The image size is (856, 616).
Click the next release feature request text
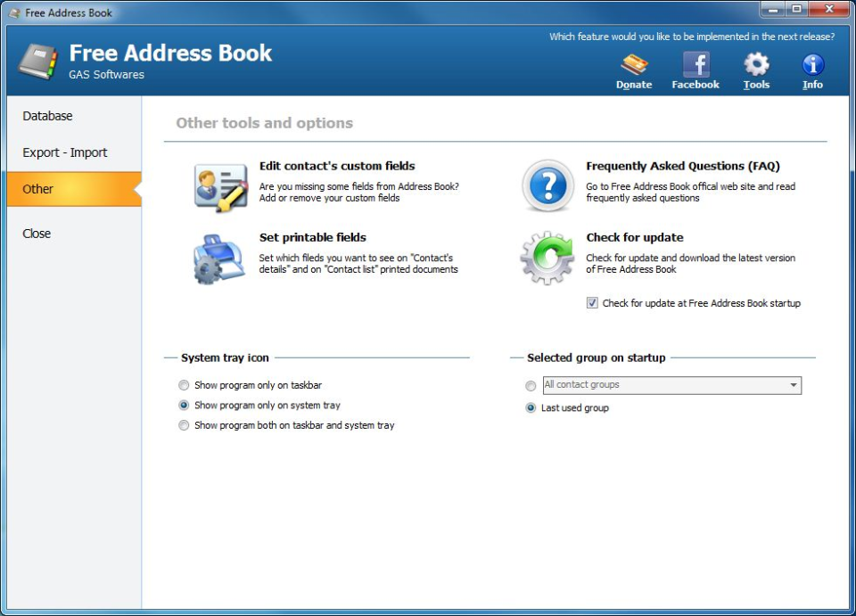(x=691, y=37)
